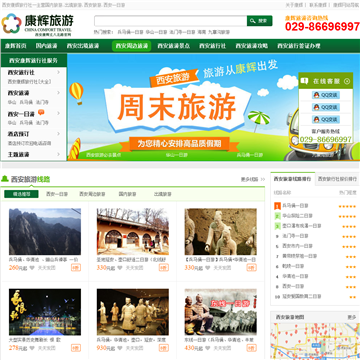Open the 康辉网站导航 top link
Screen dimensions: 360x360
point(346,5)
